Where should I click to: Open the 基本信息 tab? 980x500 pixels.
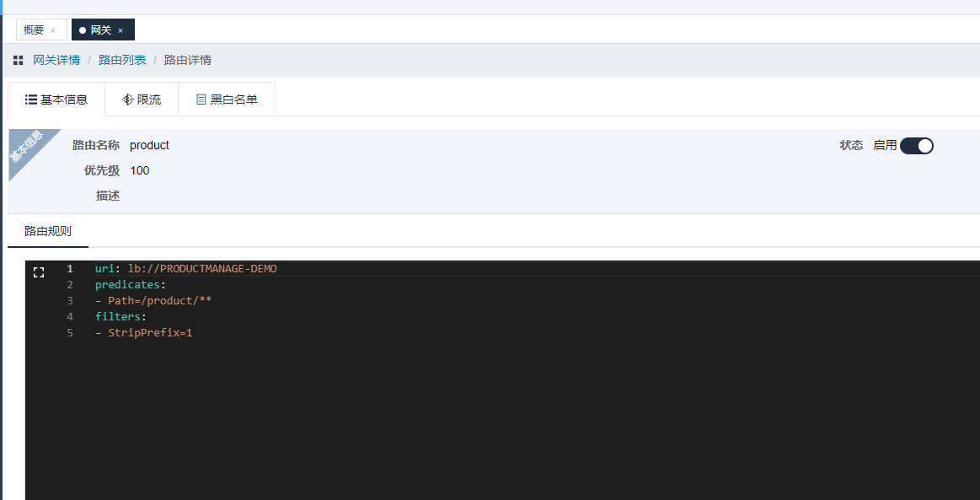[56, 99]
